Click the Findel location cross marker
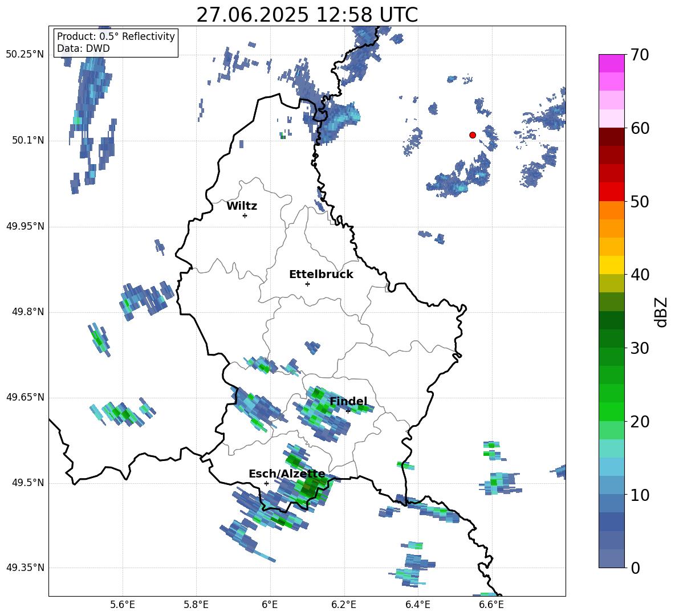 [x=348, y=411]
